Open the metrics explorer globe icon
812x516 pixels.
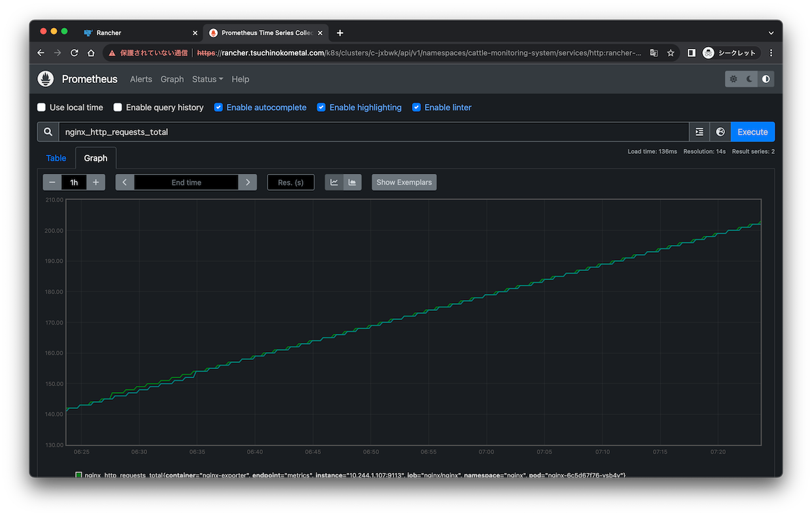click(720, 132)
